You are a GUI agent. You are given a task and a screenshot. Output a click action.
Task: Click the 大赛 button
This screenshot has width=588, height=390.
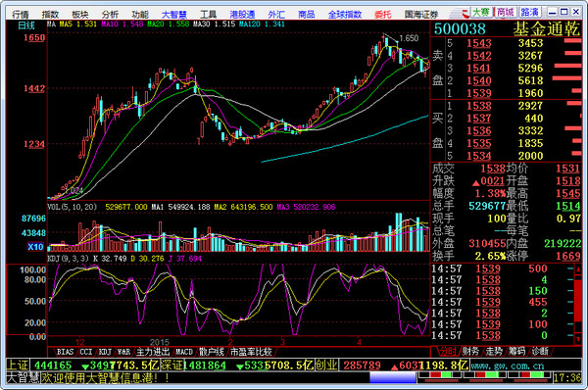pyautogui.click(x=481, y=13)
